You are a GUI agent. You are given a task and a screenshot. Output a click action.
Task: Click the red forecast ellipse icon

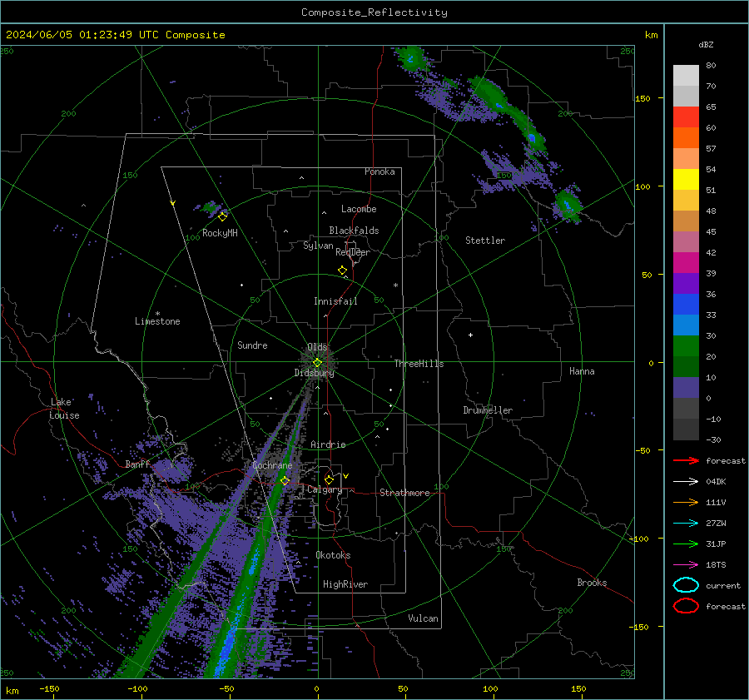[x=686, y=606]
